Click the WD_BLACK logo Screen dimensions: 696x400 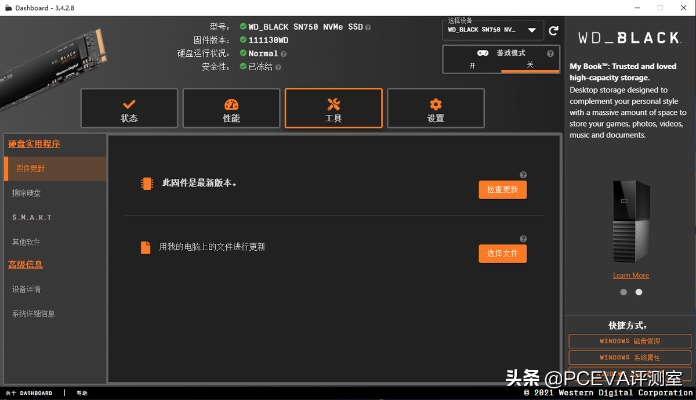coord(629,38)
